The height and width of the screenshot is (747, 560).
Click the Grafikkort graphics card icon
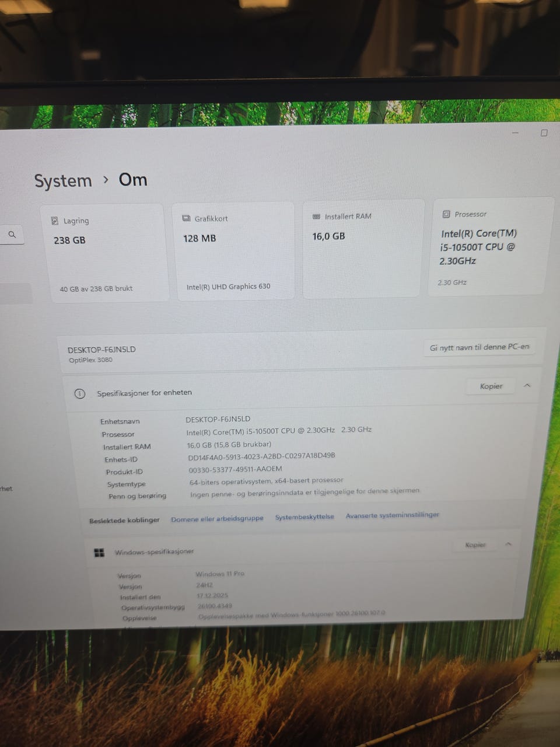pyautogui.click(x=187, y=218)
